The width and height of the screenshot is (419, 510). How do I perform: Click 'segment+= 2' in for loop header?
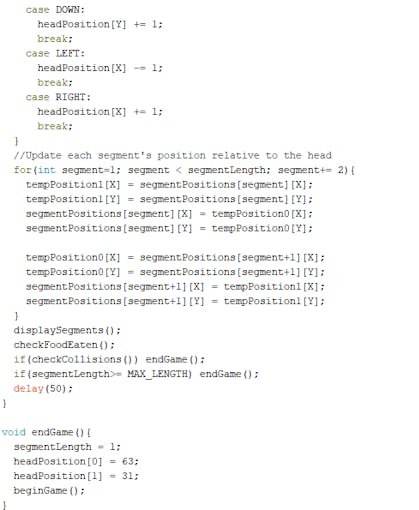click(312, 170)
